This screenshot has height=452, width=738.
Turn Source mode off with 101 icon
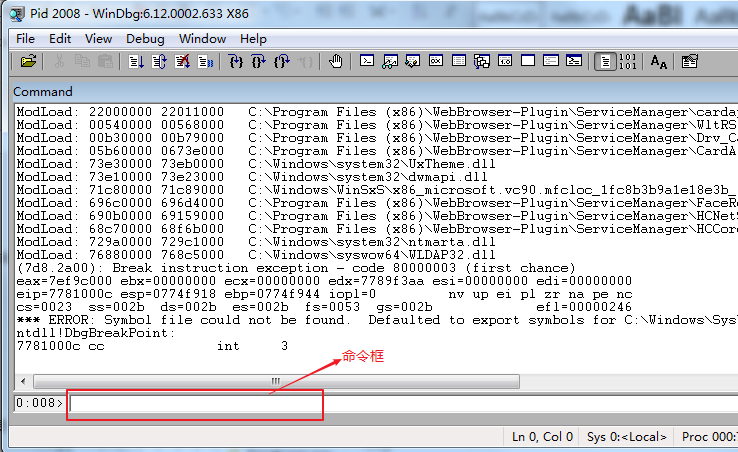pyautogui.click(x=628, y=61)
